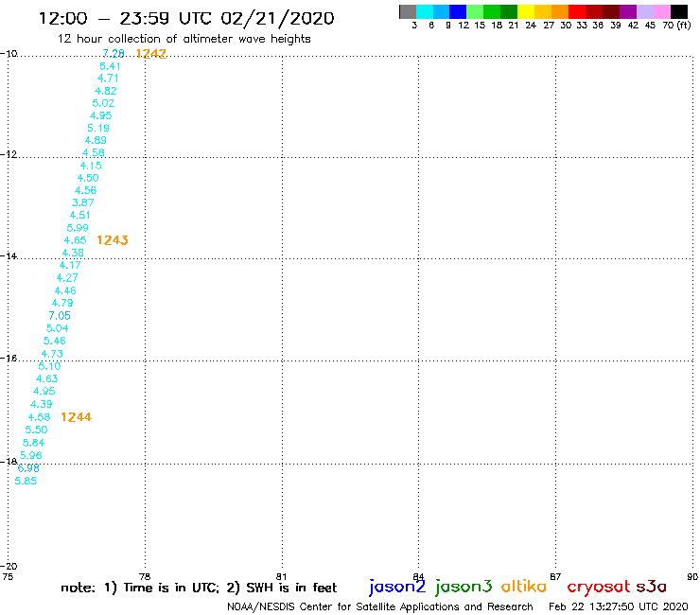Click the cryosat satellite label
The width and height of the screenshot is (700, 615).
pos(599,587)
